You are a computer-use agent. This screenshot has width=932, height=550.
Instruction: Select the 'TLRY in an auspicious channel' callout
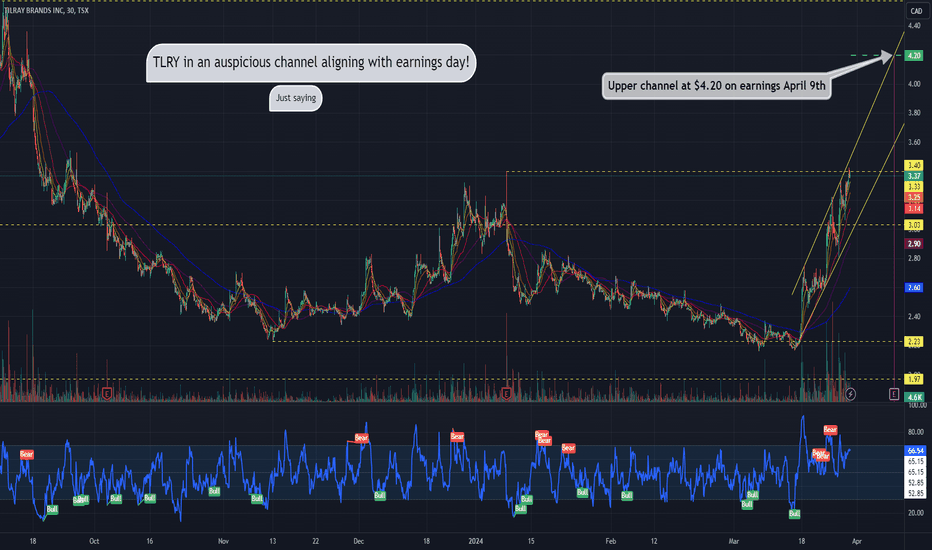coord(311,62)
